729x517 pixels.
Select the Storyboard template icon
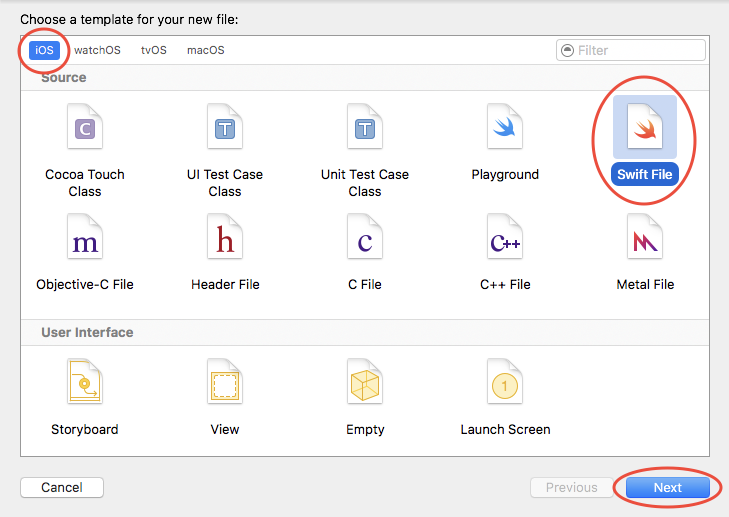point(84,383)
